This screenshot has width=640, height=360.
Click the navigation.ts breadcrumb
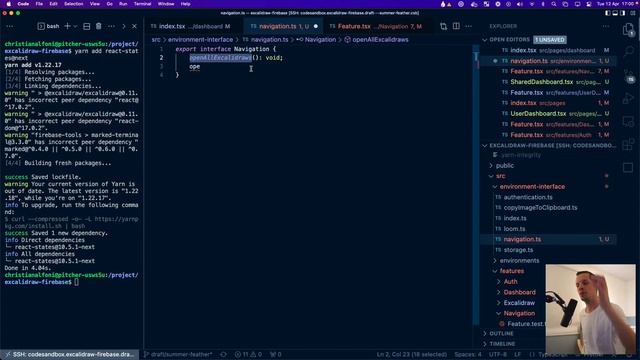pos(265,40)
